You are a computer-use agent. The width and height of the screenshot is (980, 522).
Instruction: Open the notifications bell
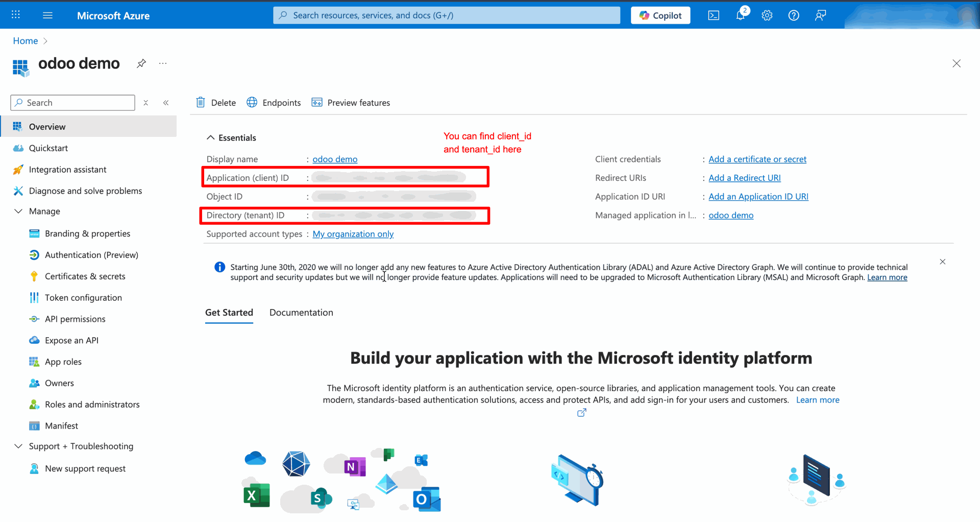coord(740,15)
